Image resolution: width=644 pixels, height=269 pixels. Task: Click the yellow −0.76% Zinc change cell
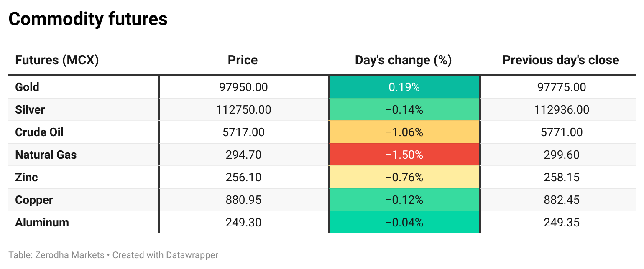404,178
